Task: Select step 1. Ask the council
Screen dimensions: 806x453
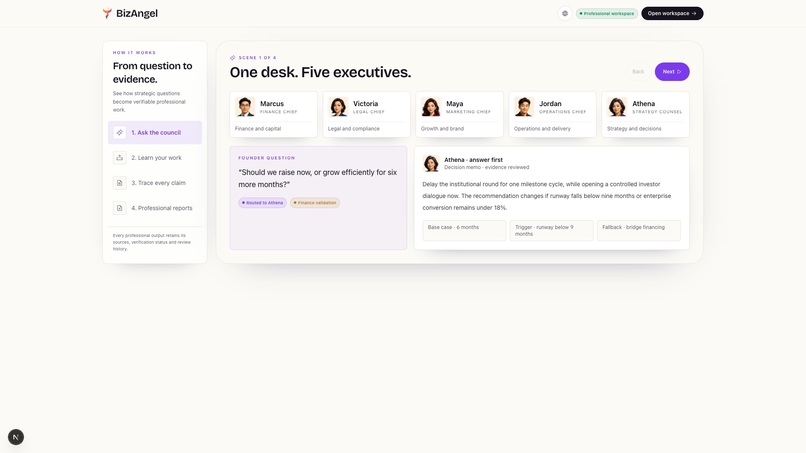Action: click(155, 133)
